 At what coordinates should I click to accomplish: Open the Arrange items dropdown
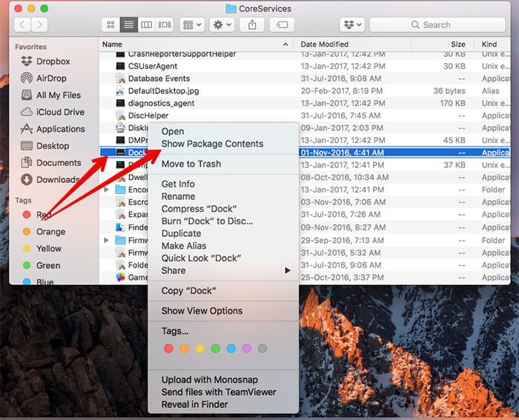pyautogui.click(x=192, y=24)
